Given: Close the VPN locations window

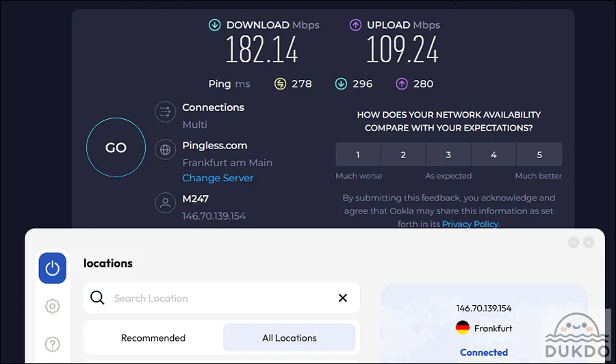Looking at the screenshot, I should pyautogui.click(x=589, y=242).
